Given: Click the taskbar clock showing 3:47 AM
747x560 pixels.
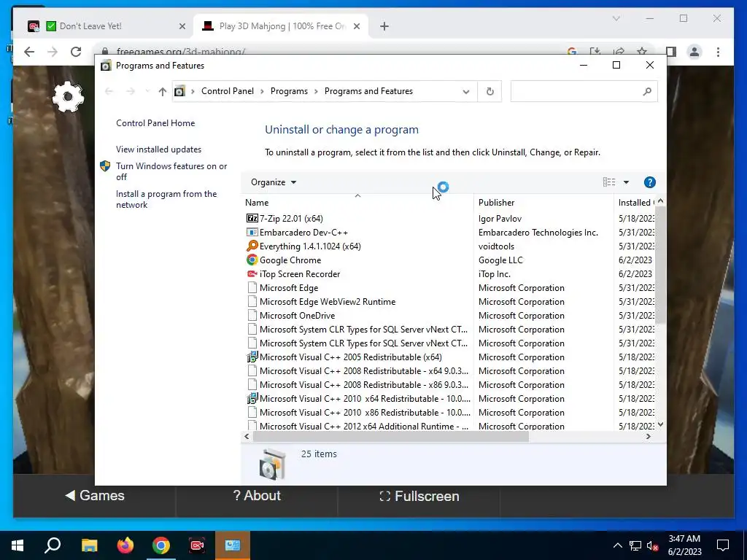Looking at the screenshot, I should (684, 545).
